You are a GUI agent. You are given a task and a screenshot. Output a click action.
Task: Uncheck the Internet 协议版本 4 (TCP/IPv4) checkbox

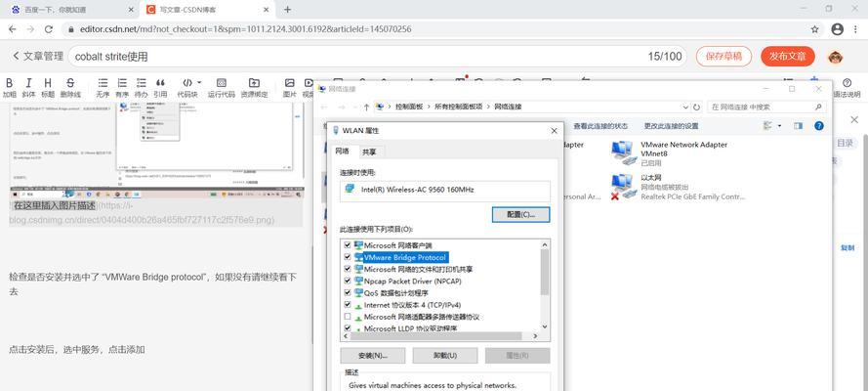tap(348, 305)
